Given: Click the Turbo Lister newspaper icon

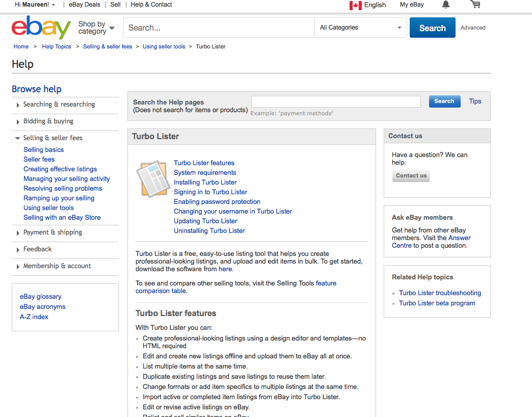Looking at the screenshot, I should (153, 178).
